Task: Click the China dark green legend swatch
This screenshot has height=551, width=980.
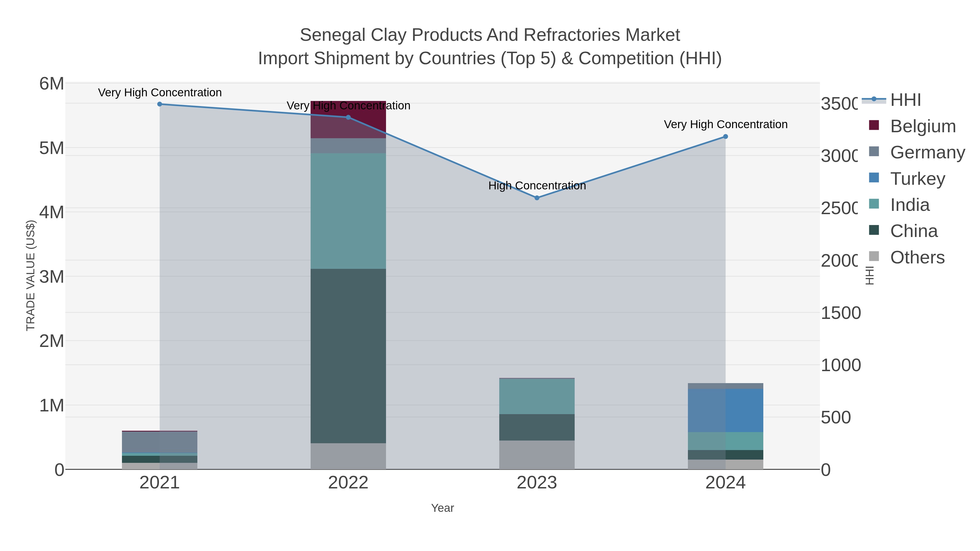Action: tap(874, 230)
